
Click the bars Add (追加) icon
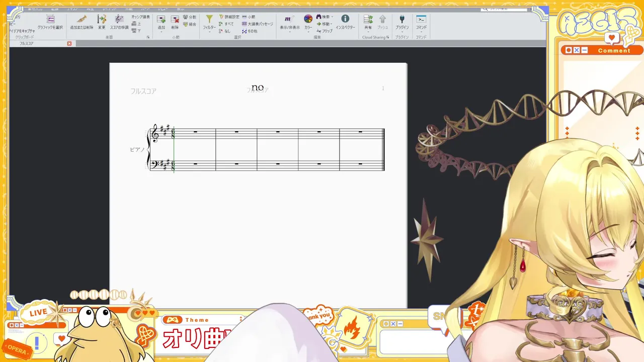(161, 19)
